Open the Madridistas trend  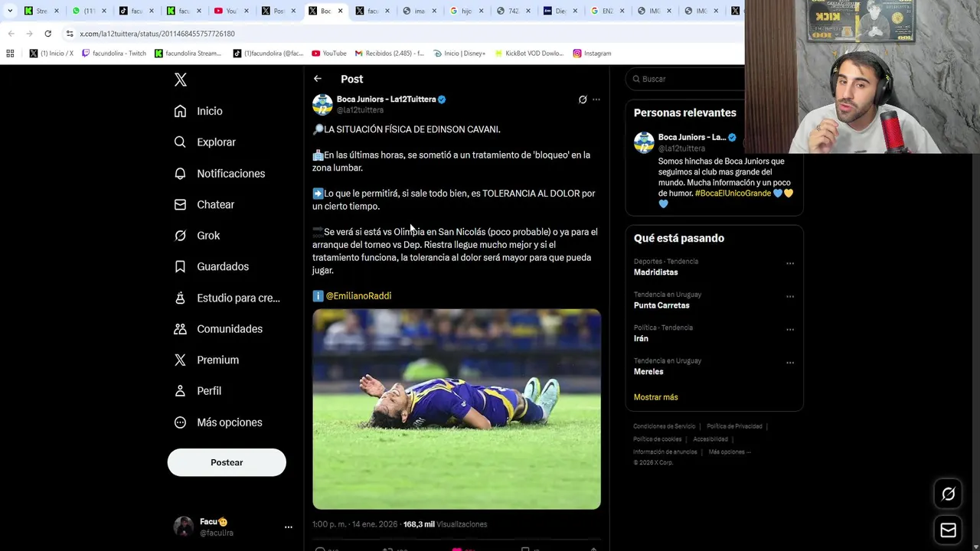pos(655,272)
